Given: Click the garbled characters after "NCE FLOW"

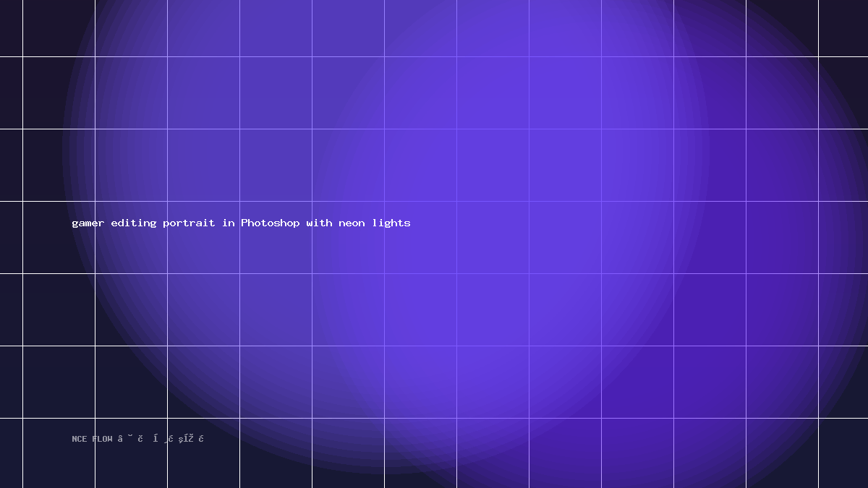Looking at the screenshot, I should (161, 438).
